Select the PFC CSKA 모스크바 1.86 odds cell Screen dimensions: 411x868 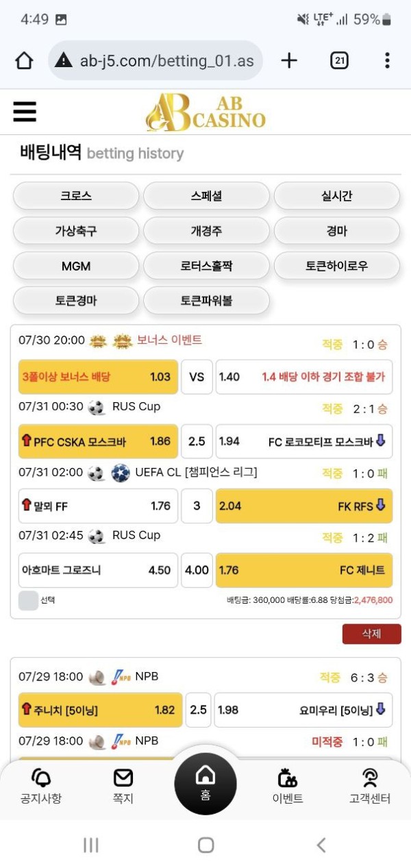(x=98, y=441)
